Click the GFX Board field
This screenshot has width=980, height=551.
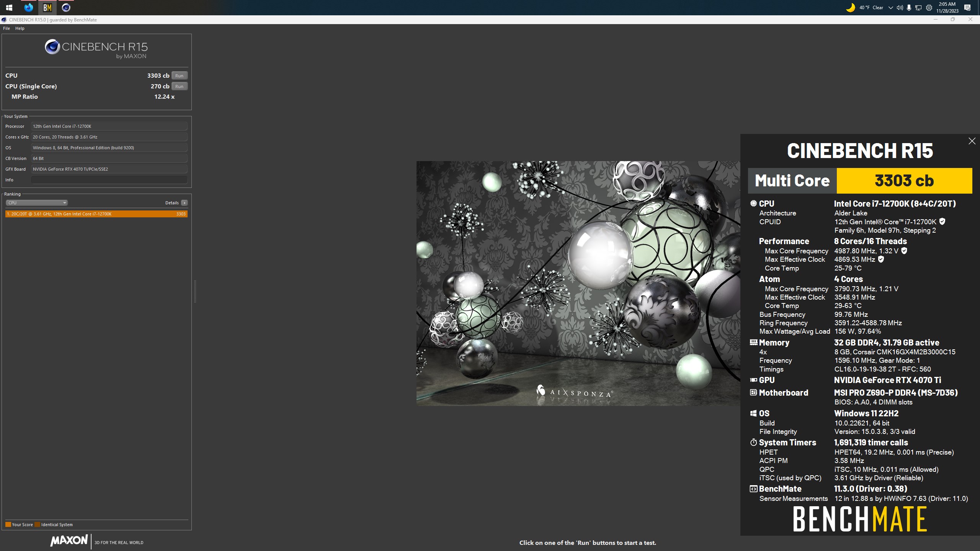click(x=109, y=169)
